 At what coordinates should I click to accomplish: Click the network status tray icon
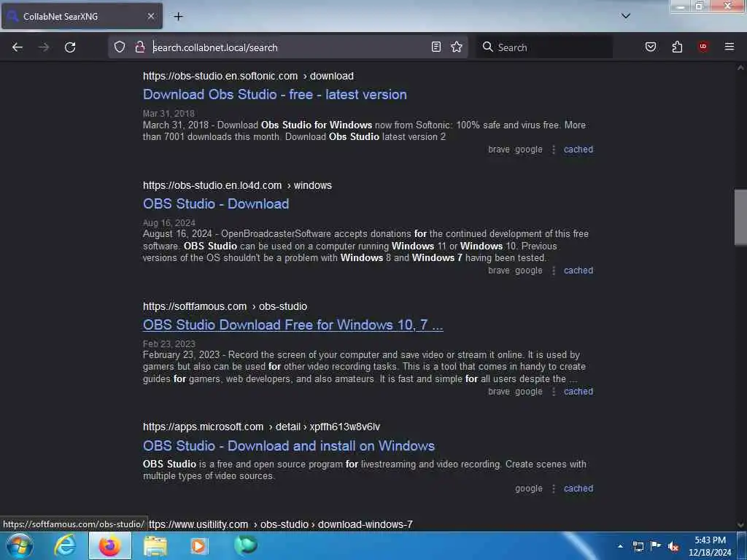638,546
